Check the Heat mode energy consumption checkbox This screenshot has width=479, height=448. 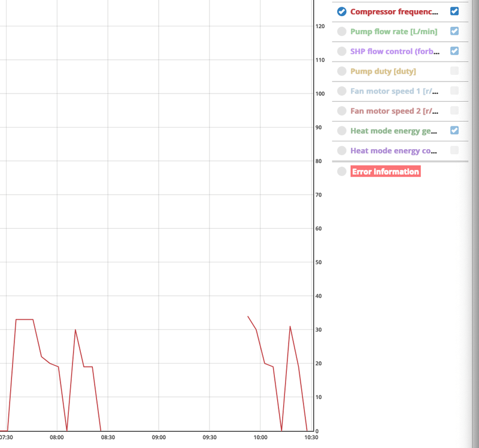pos(454,150)
